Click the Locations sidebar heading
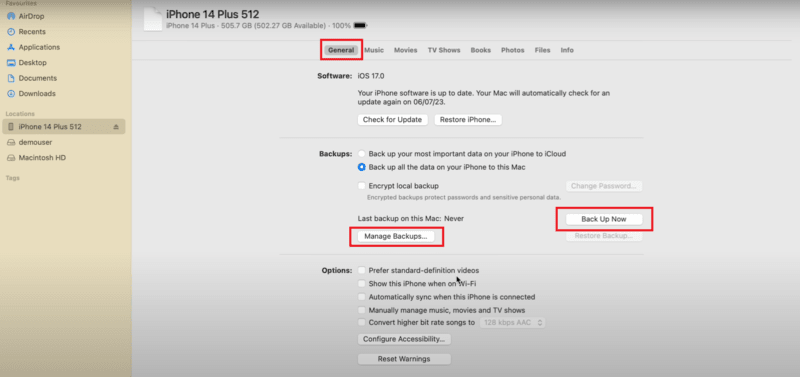Image resolution: width=800 pixels, height=377 pixels. coord(20,114)
